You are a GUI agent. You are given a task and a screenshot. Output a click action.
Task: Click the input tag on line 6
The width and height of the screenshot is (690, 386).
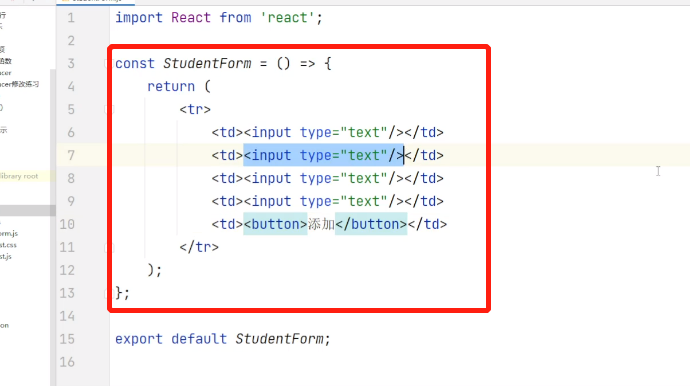tap(324, 132)
